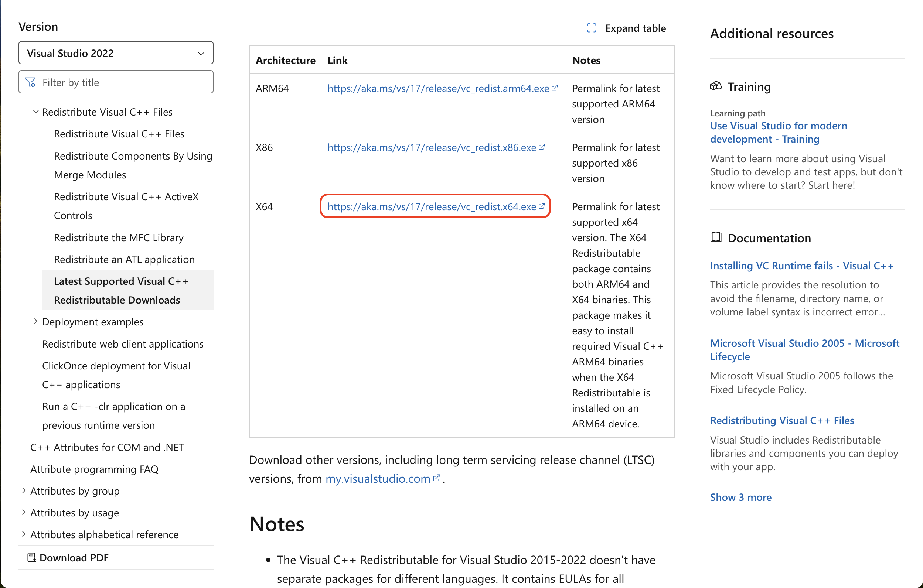Open Attribute programming FAQ page

pyautogui.click(x=94, y=469)
